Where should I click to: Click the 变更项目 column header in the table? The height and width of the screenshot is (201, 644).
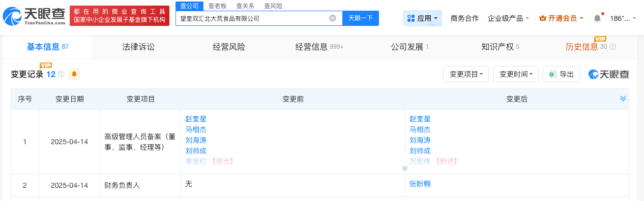tap(140, 99)
